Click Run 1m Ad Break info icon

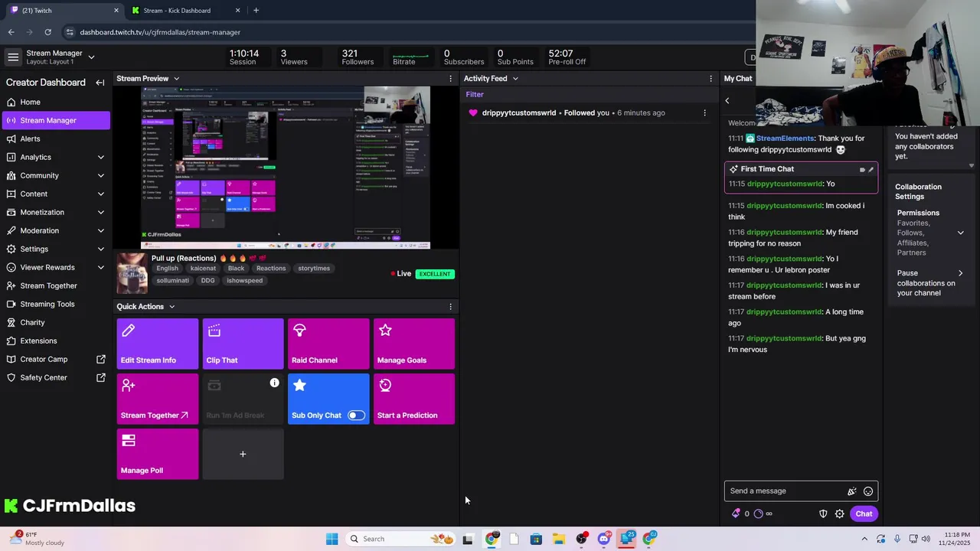(274, 383)
